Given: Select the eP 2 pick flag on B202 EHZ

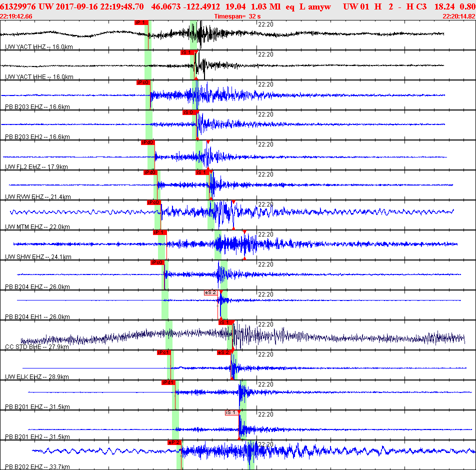Looking at the screenshot, I should pyautogui.click(x=174, y=442).
